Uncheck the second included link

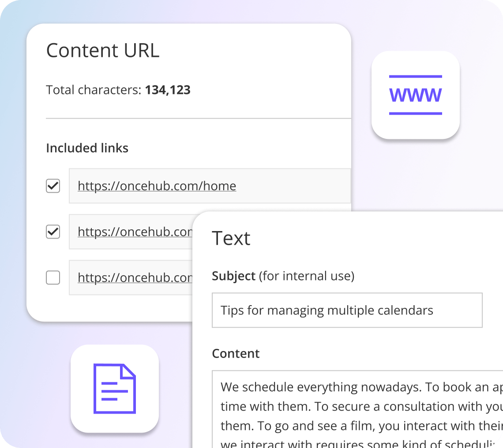pyautogui.click(x=53, y=232)
